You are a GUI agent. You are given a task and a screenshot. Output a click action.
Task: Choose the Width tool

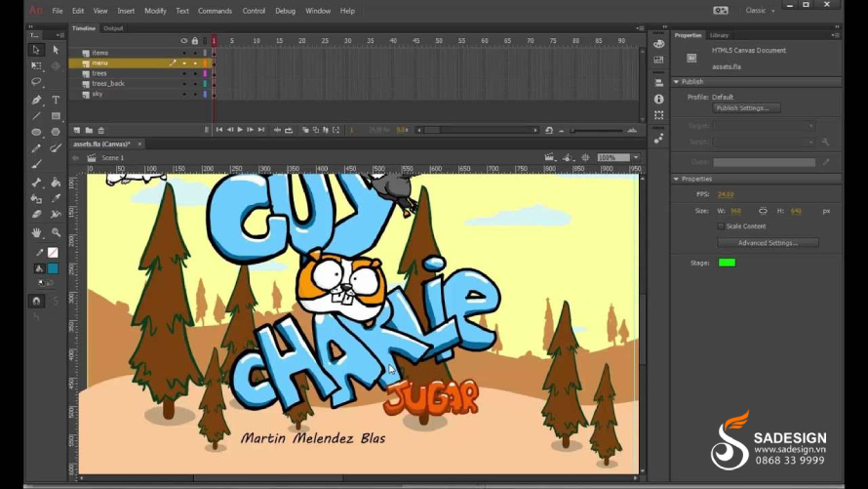click(56, 214)
